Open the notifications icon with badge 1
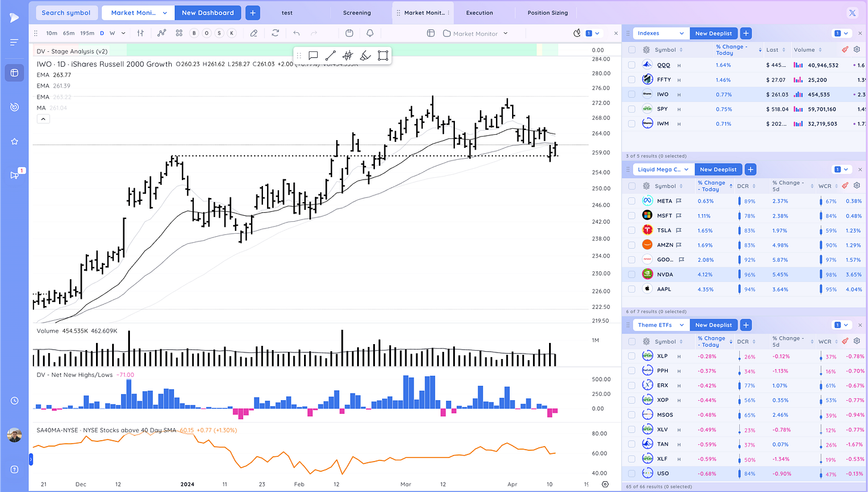 (x=14, y=175)
